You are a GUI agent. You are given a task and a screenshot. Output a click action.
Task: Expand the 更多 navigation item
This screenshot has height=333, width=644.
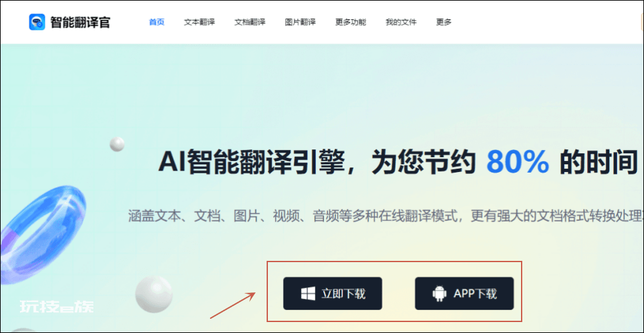444,22
